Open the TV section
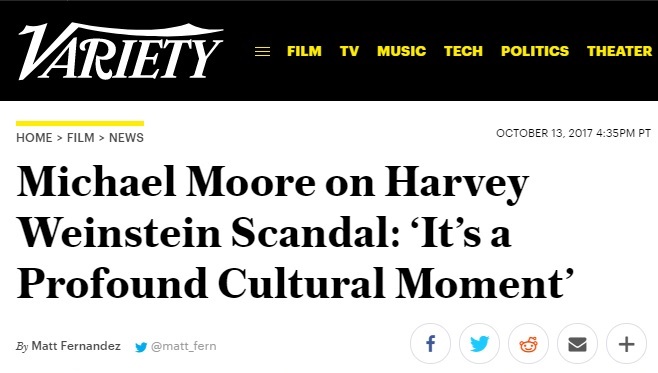The width and height of the screenshot is (658, 373). click(350, 51)
